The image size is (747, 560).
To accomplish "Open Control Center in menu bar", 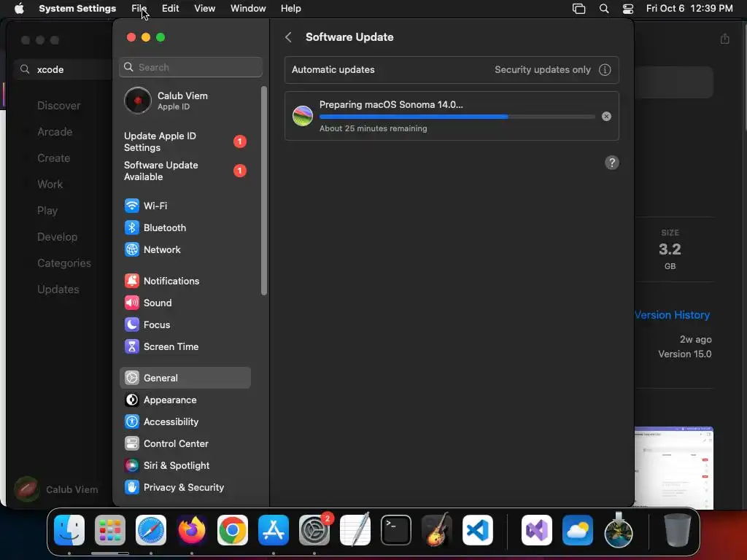I will pyautogui.click(x=628, y=9).
